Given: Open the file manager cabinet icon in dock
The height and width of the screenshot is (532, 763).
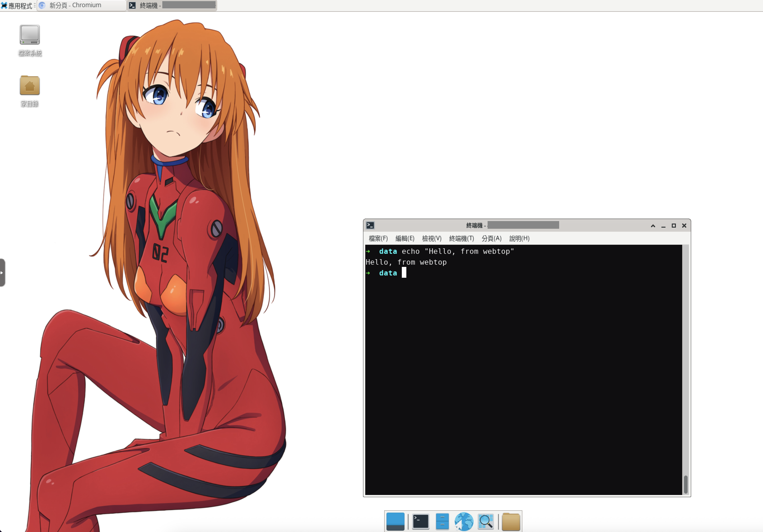Looking at the screenshot, I should [x=442, y=521].
